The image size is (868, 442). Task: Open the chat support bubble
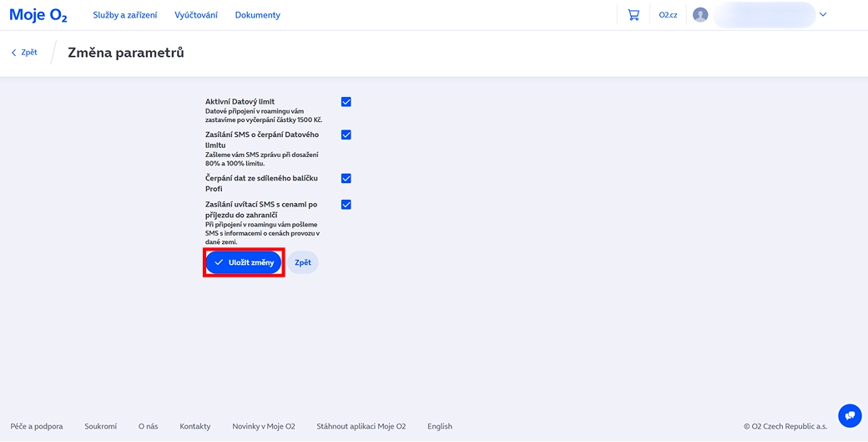tap(850, 415)
